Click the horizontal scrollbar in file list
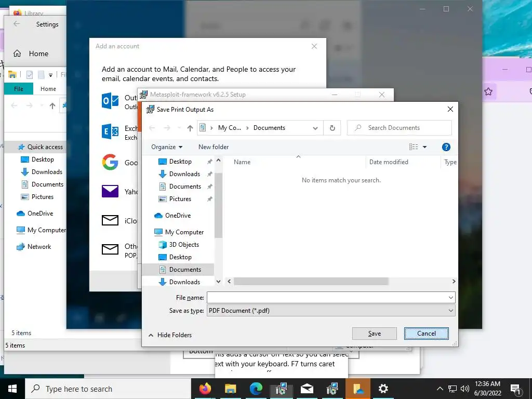The width and height of the screenshot is (532, 399). point(311,281)
